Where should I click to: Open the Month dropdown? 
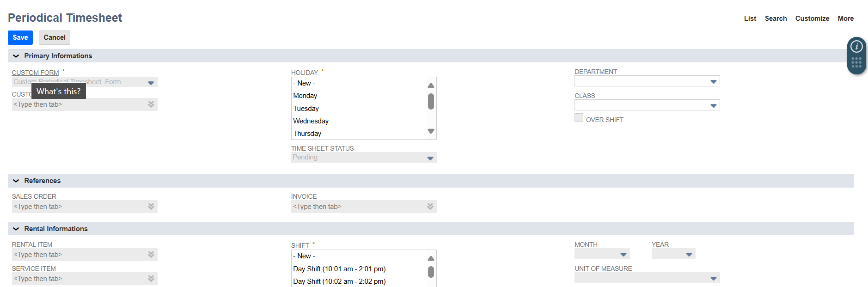click(x=622, y=254)
